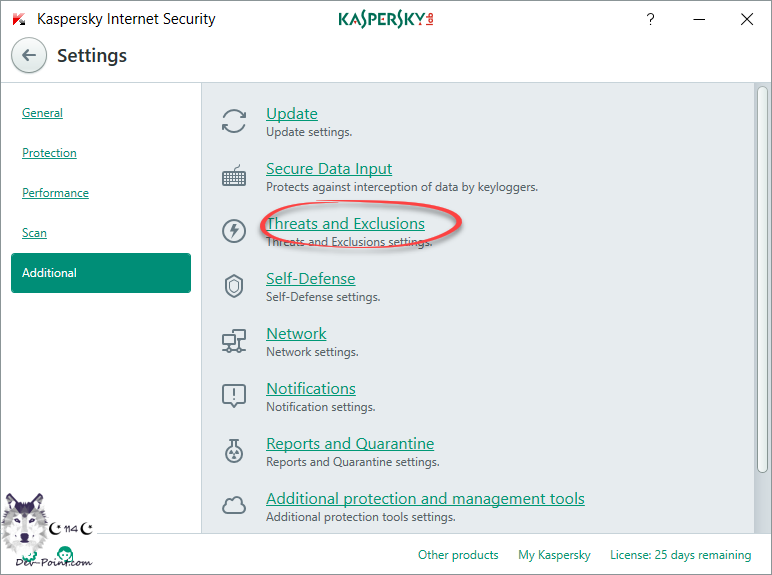Open the Threats and Exclusions link
Viewport: 772px width, 575px height.
tap(345, 224)
